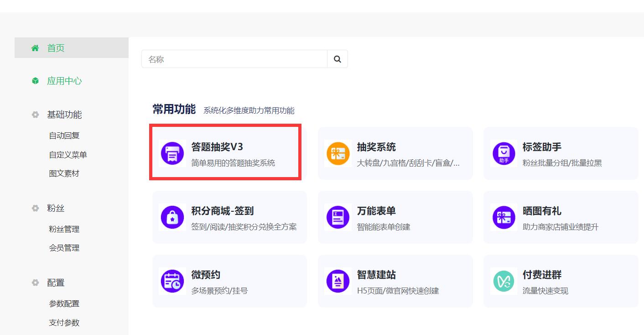Image resolution: width=644 pixels, height=335 pixels.
Task: Select the 配置 sidebar section
Action: [56, 283]
